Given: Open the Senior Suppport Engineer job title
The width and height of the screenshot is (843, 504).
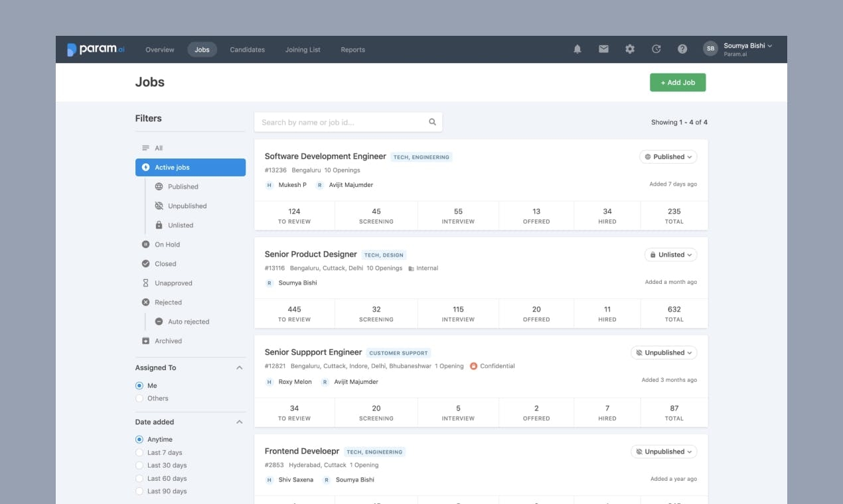Looking at the screenshot, I should (x=313, y=353).
